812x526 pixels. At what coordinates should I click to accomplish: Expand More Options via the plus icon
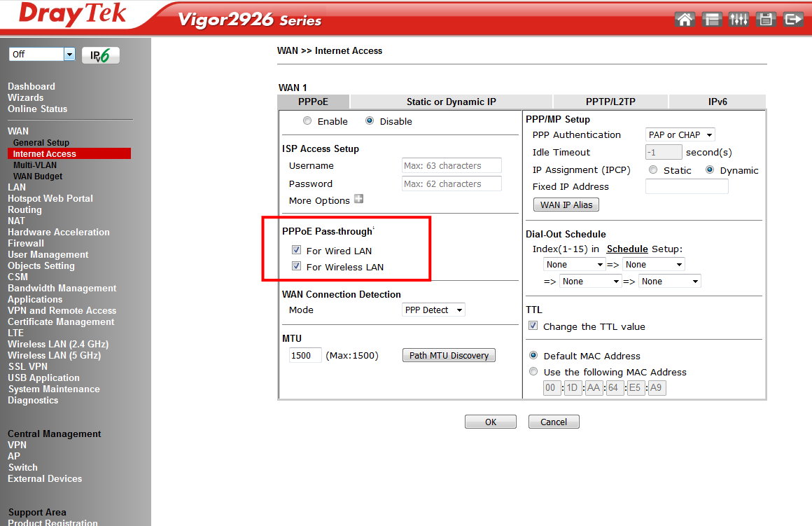[358, 200]
